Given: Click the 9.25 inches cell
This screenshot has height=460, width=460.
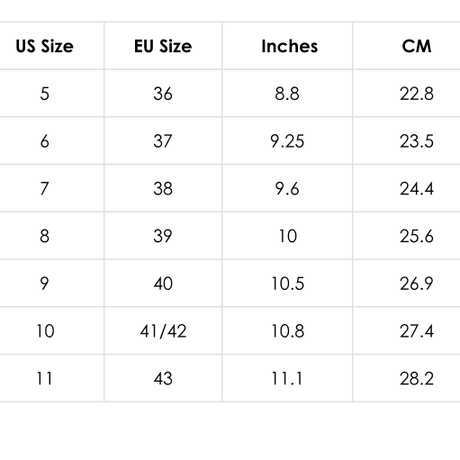Looking at the screenshot, I should pyautogui.click(x=287, y=141).
